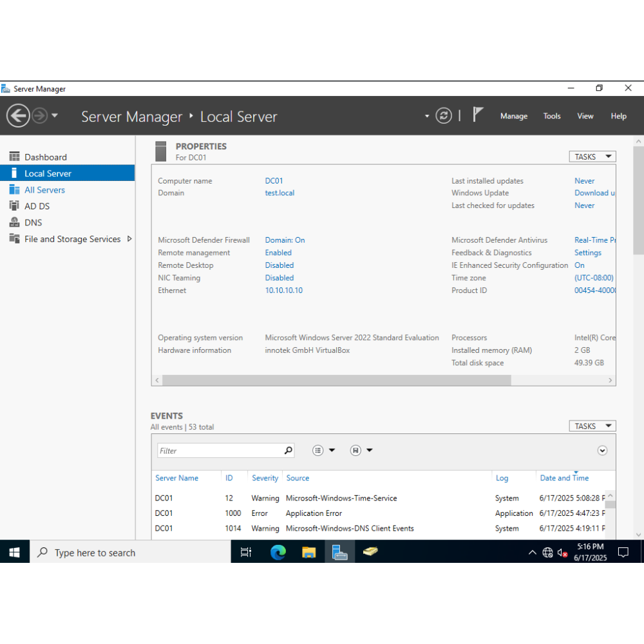The width and height of the screenshot is (644, 644).
Task: Open dropdown arrow left of the refresh icon
Action: 427,116
